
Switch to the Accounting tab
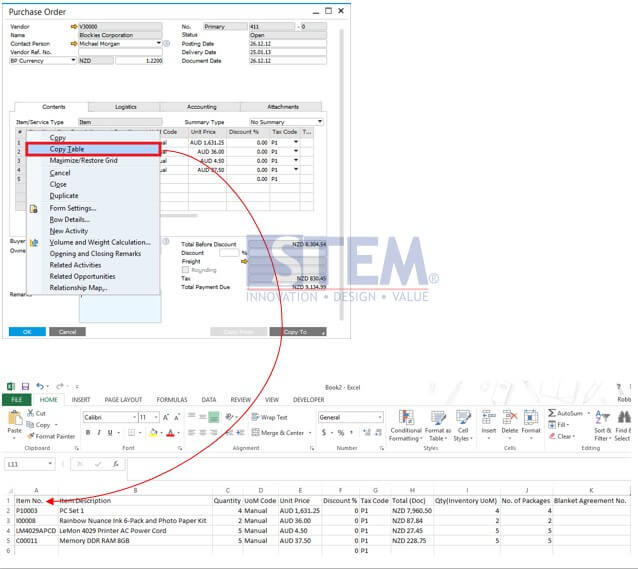pos(201,107)
